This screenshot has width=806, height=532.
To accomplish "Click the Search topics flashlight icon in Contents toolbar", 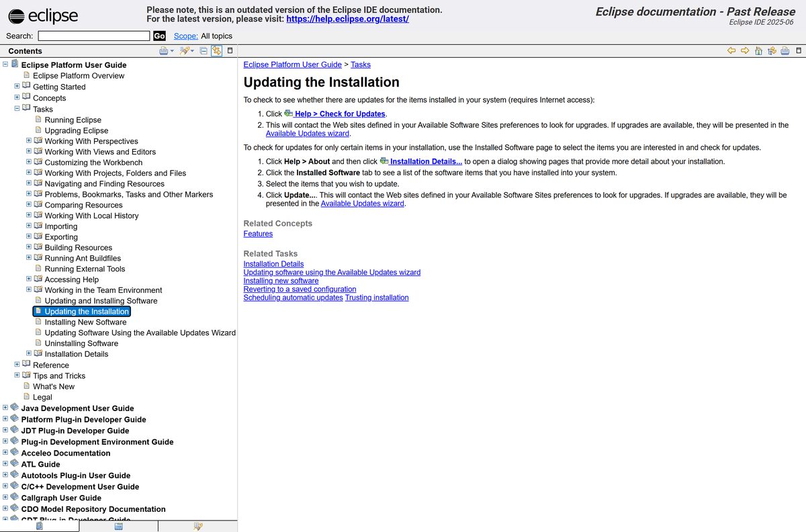I will (x=184, y=51).
